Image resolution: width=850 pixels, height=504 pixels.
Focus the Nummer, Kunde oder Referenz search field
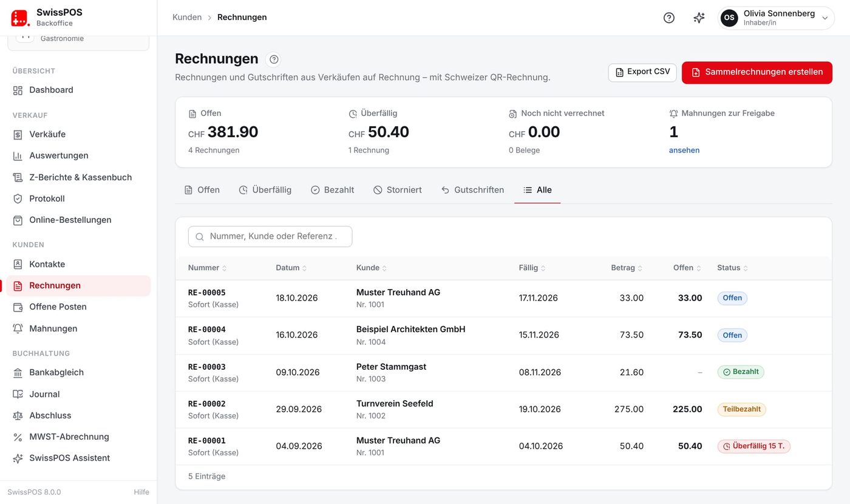(270, 236)
